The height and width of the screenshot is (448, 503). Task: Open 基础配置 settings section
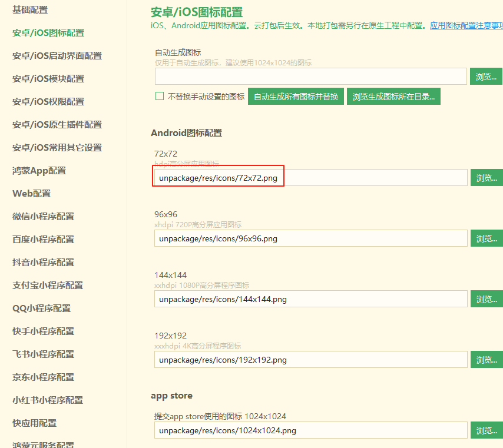click(x=30, y=10)
